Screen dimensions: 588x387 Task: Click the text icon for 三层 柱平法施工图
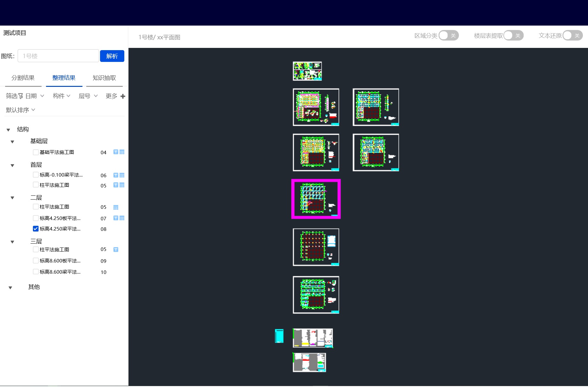116,250
